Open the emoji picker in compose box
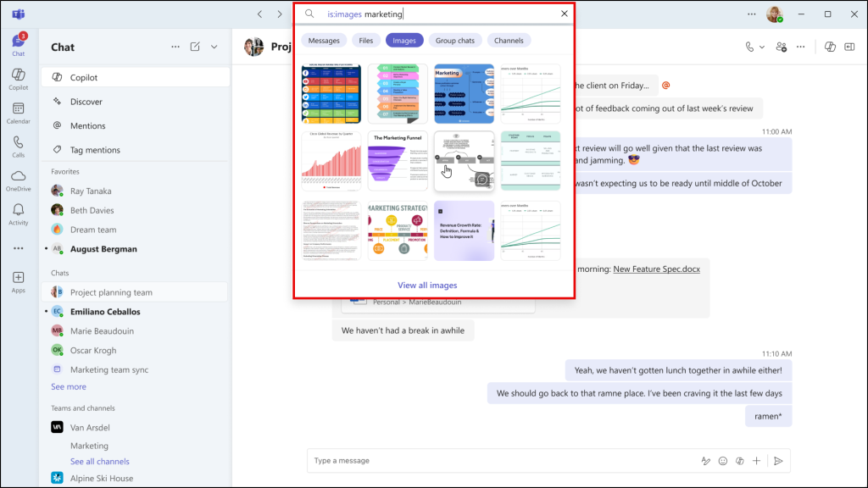The width and height of the screenshot is (868, 488). click(x=723, y=461)
